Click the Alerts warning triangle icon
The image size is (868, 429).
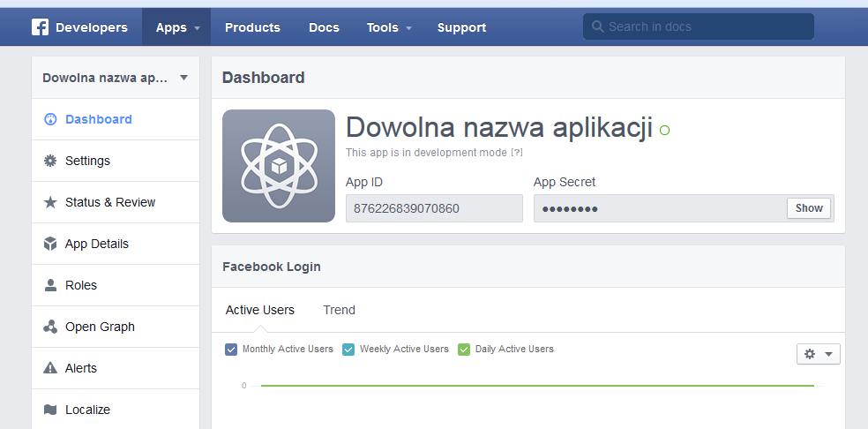coord(50,368)
